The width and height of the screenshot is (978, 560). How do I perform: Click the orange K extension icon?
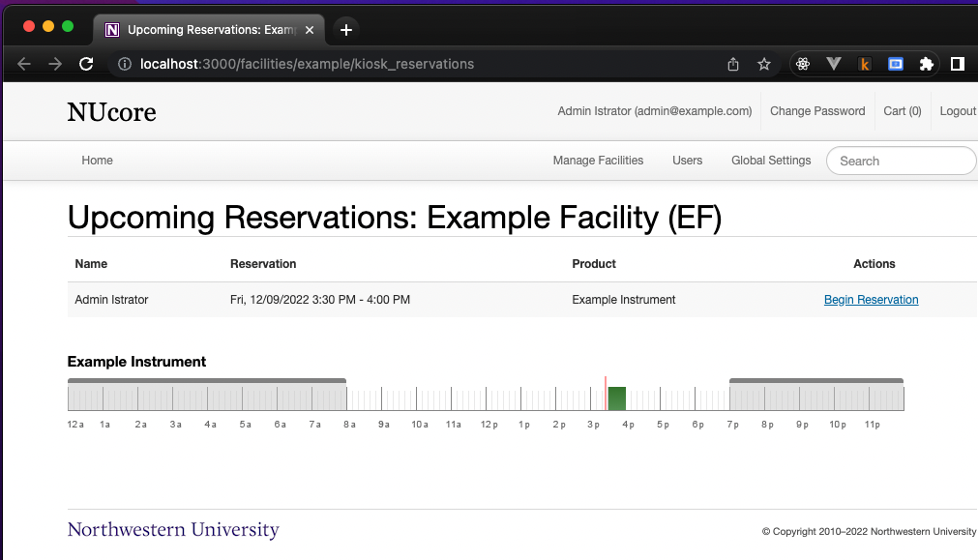coord(865,64)
